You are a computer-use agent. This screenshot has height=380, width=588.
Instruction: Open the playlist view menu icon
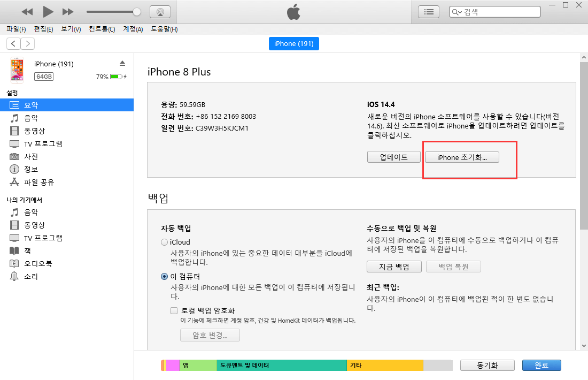click(428, 11)
